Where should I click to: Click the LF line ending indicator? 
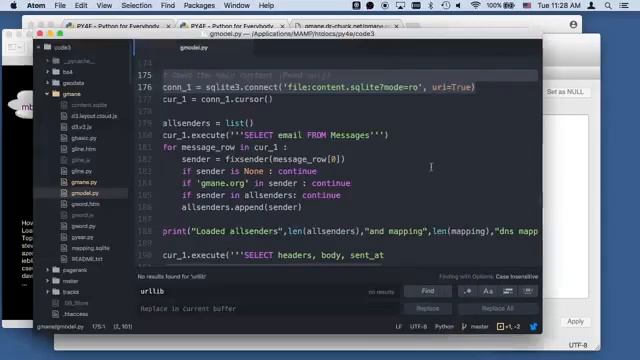click(x=398, y=327)
